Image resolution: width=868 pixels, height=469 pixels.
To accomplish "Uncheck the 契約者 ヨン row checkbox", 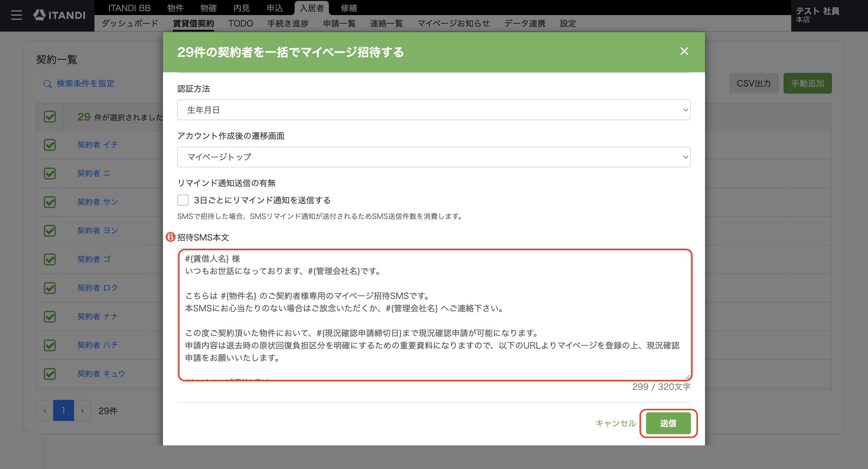I will pyautogui.click(x=50, y=231).
